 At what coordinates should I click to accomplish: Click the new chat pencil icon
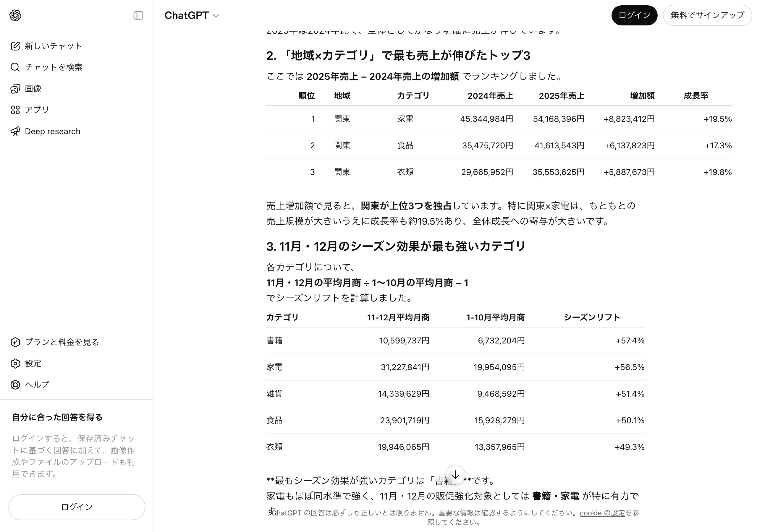pyautogui.click(x=15, y=46)
